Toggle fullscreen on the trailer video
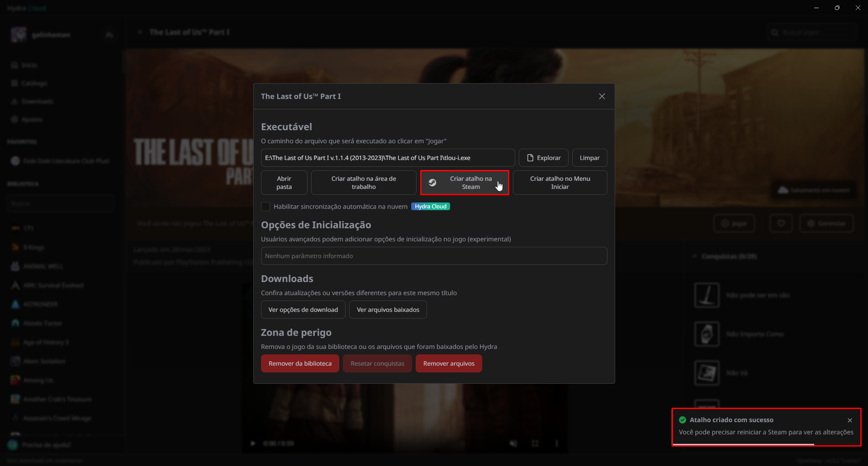 [x=535, y=443]
